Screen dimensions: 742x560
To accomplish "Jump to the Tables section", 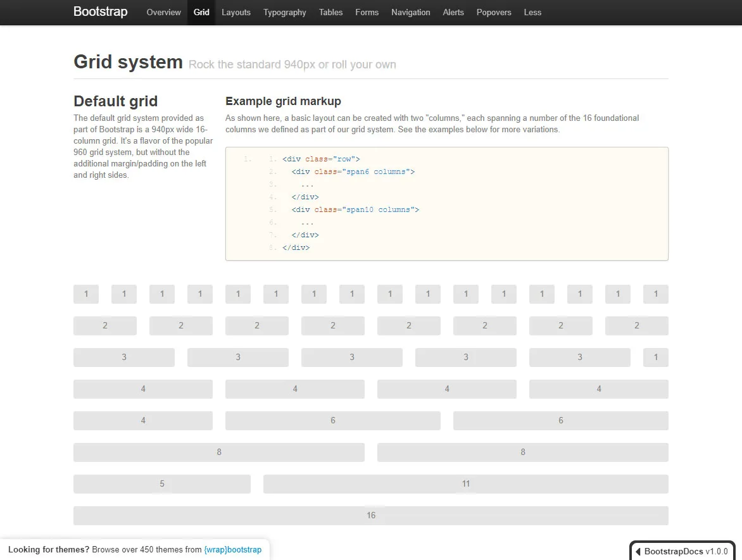I will pyautogui.click(x=330, y=12).
